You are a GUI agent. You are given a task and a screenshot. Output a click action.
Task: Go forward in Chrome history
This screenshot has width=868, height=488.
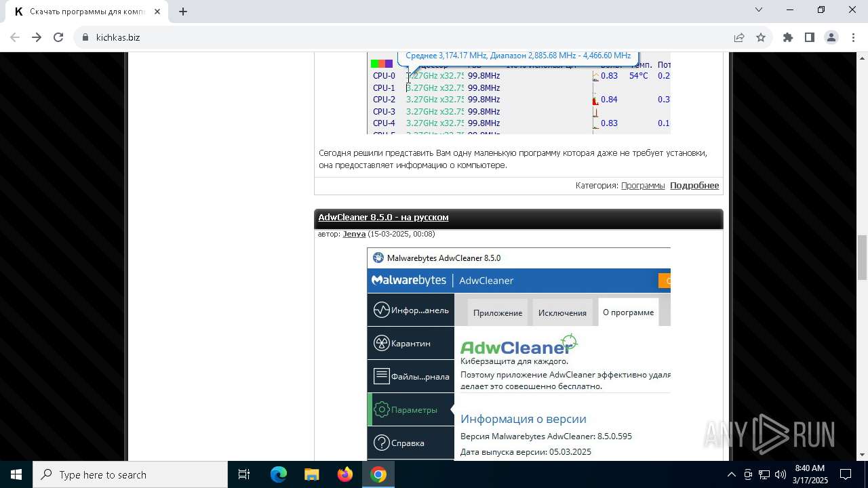(x=37, y=37)
